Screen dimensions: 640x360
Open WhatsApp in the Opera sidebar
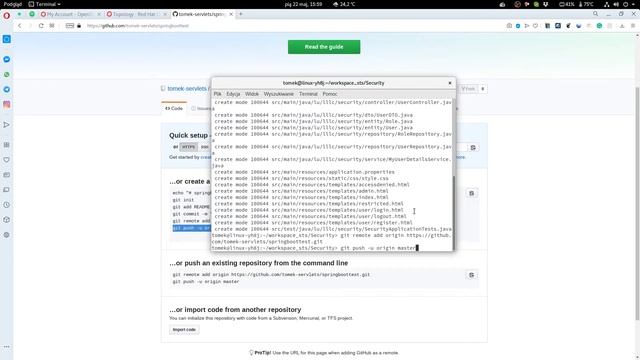7,74
